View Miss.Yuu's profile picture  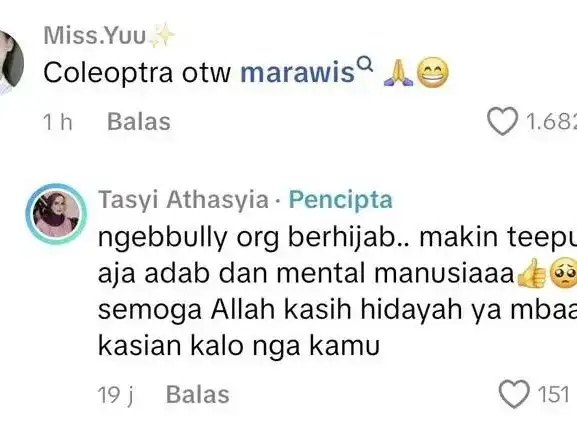tap(9, 63)
